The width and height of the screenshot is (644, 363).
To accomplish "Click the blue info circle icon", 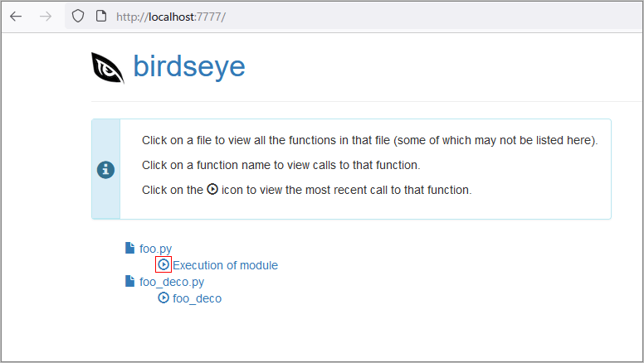I will pyautogui.click(x=105, y=169).
